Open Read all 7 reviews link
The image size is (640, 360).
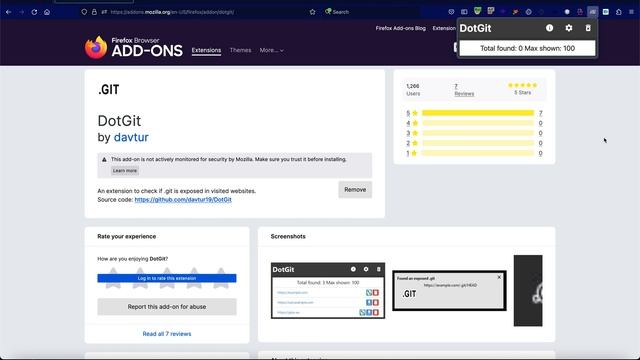[167, 334]
